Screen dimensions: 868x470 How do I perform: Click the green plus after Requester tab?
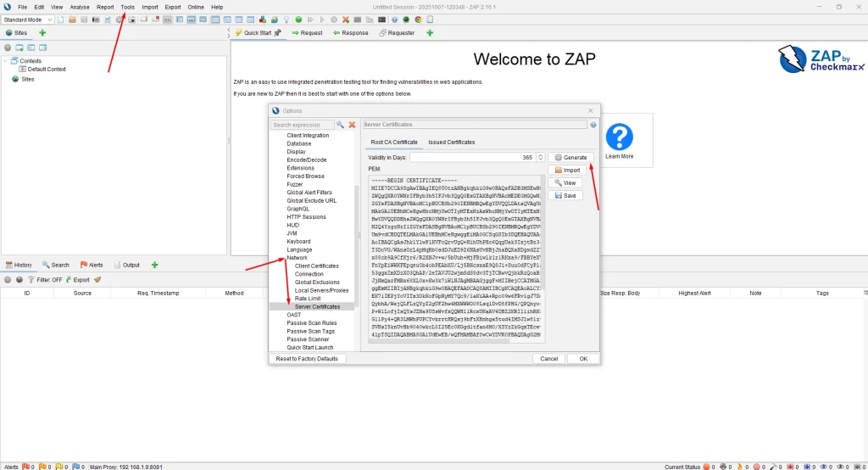pyautogui.click(x=430, y=32)
